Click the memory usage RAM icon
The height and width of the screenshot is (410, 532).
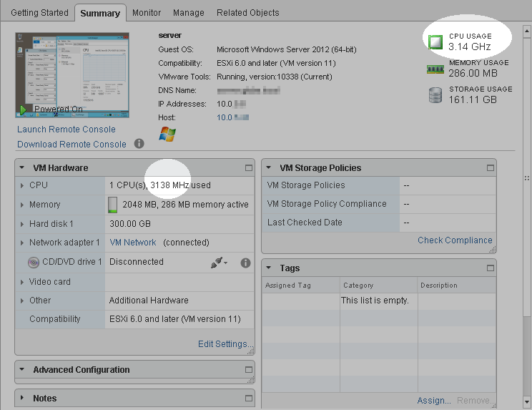[x=435, y=69]
